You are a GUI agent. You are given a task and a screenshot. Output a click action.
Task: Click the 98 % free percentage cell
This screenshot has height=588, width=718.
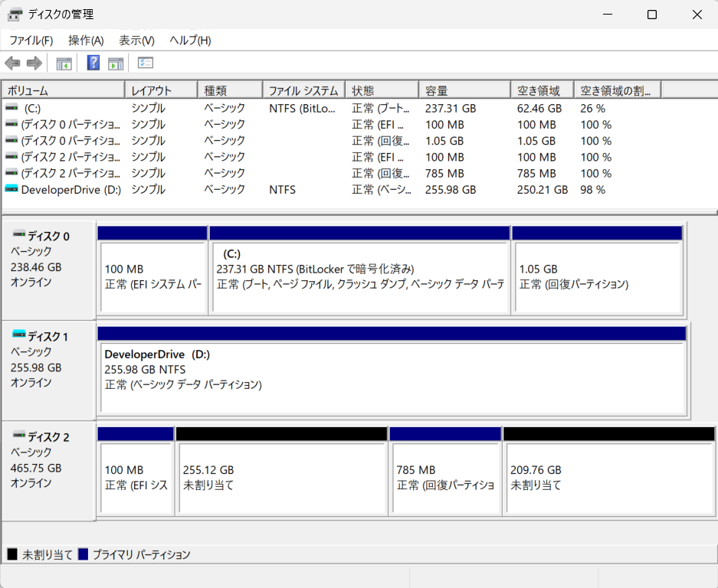click(592, 189)
